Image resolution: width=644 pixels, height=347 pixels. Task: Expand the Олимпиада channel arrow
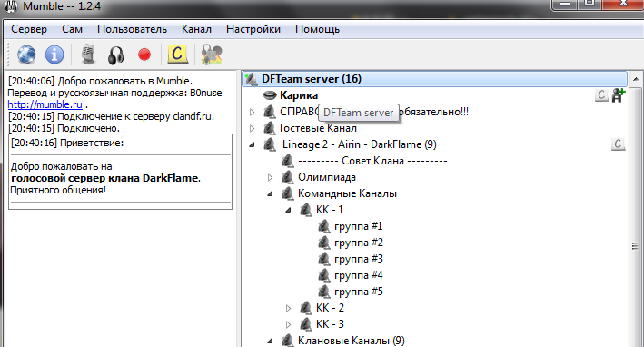271,177
